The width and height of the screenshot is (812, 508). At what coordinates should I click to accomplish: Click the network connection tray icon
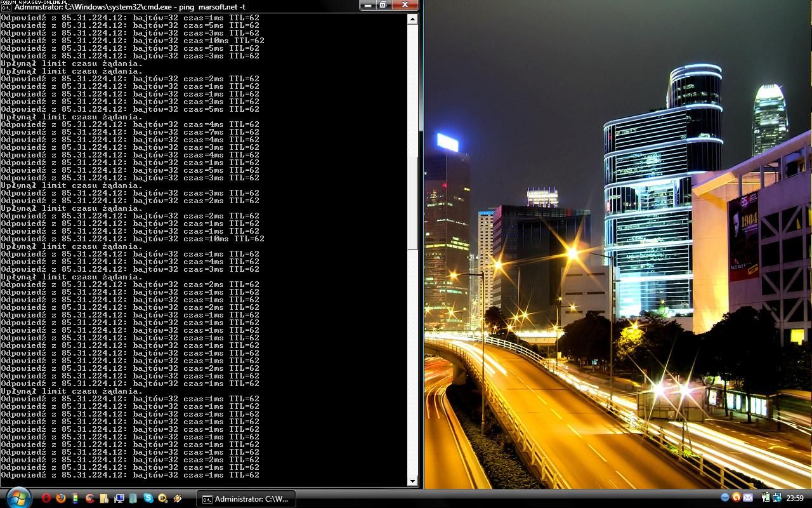pos(777,497)
